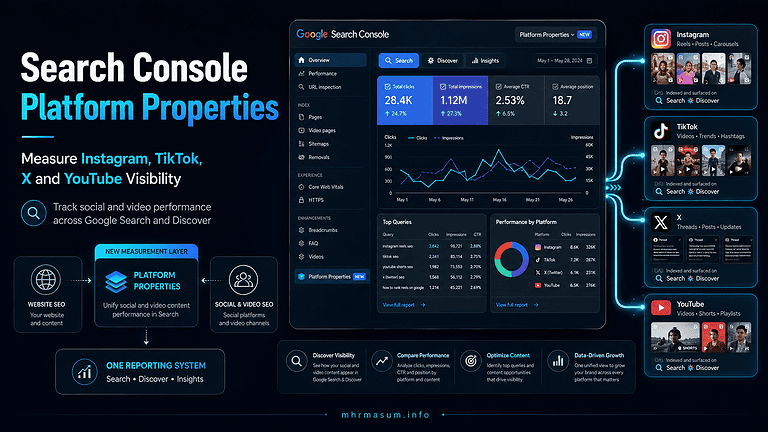Click the 'instagram reels seo' query row
768x432 pixels.
click(432, 246)
